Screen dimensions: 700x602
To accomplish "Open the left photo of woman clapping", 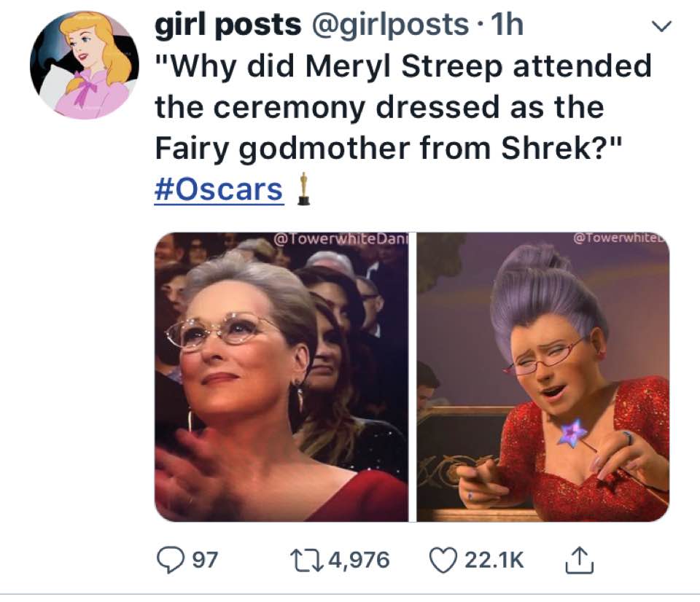I will [281, 377].
